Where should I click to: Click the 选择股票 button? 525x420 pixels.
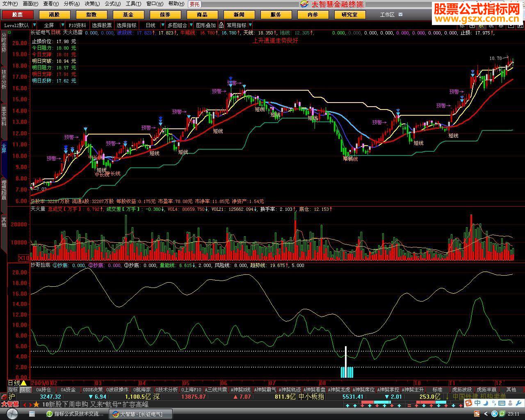coord(102,25)
